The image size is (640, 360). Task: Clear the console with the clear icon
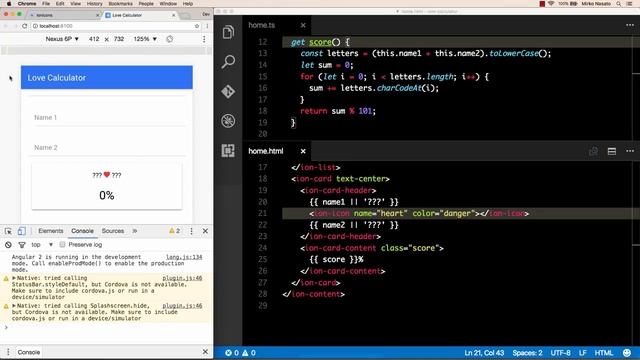pyautogui.click(x=8, y=245)
